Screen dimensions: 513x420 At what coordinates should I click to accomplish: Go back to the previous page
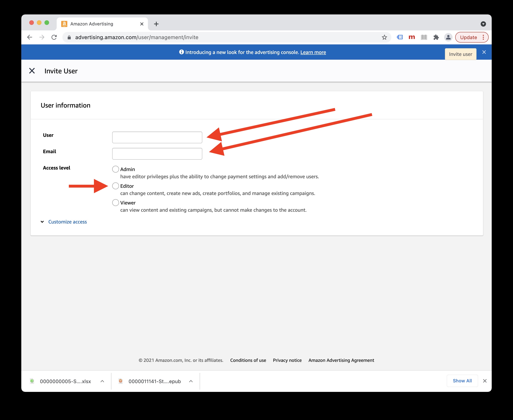click(29, 37)
